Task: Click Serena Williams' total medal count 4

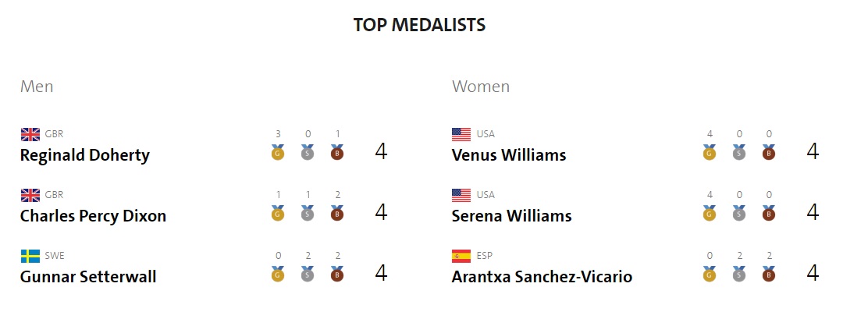Action: pos(813,212)
